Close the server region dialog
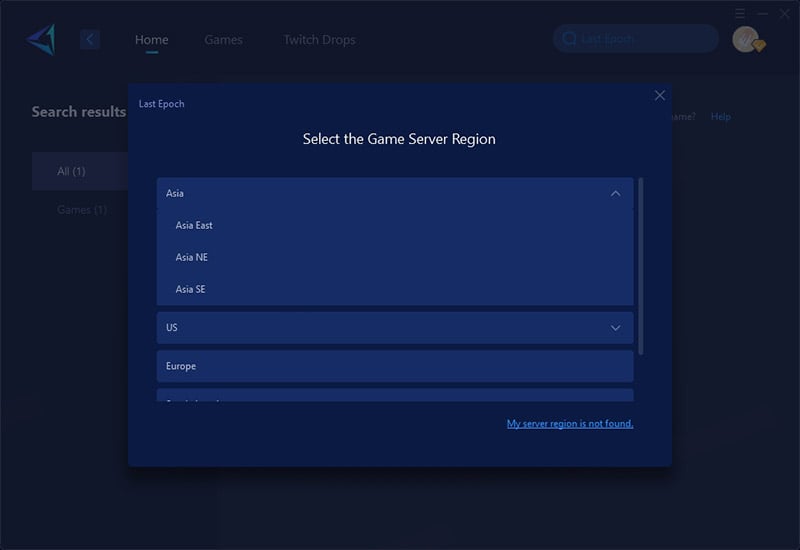This screenshot has height=550, width=800. click(x=660, y=95)
